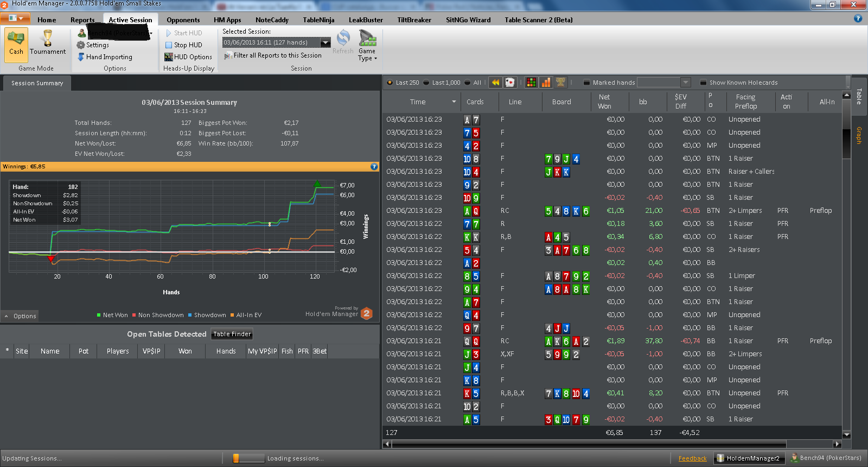Click Stop HUD

point(183,45)
